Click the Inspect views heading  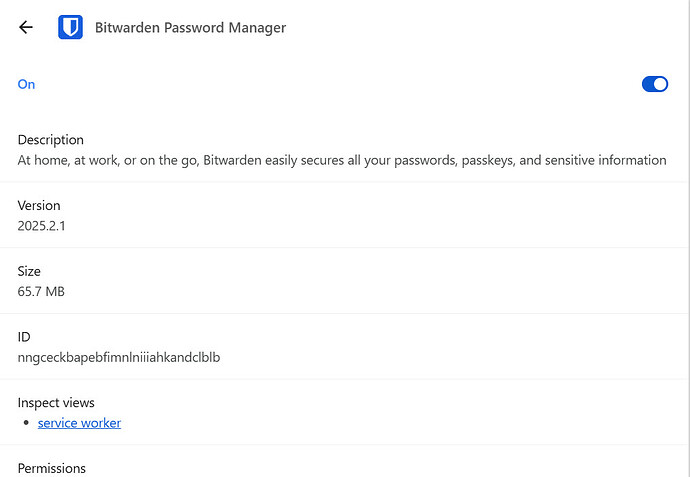tap(56, 403)
